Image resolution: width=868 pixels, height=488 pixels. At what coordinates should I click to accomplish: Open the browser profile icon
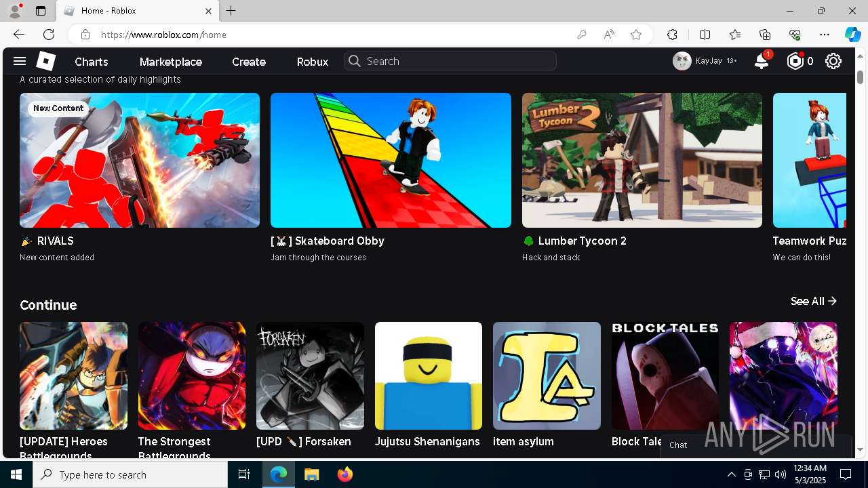click(15, 11)
